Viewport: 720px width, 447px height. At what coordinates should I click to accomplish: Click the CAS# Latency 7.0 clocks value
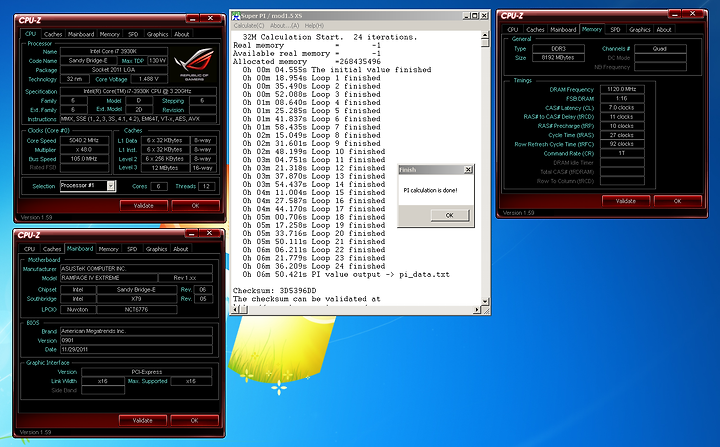point(622,108)
